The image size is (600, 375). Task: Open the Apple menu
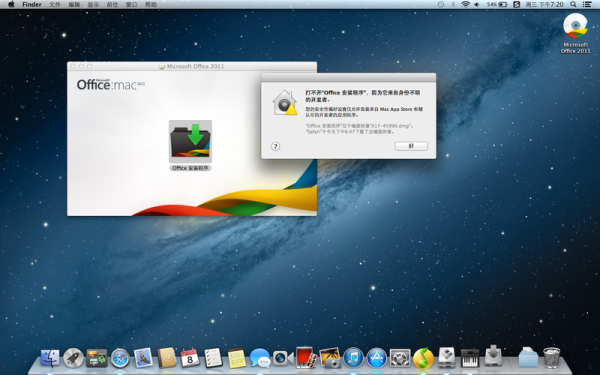pos(11,4)
